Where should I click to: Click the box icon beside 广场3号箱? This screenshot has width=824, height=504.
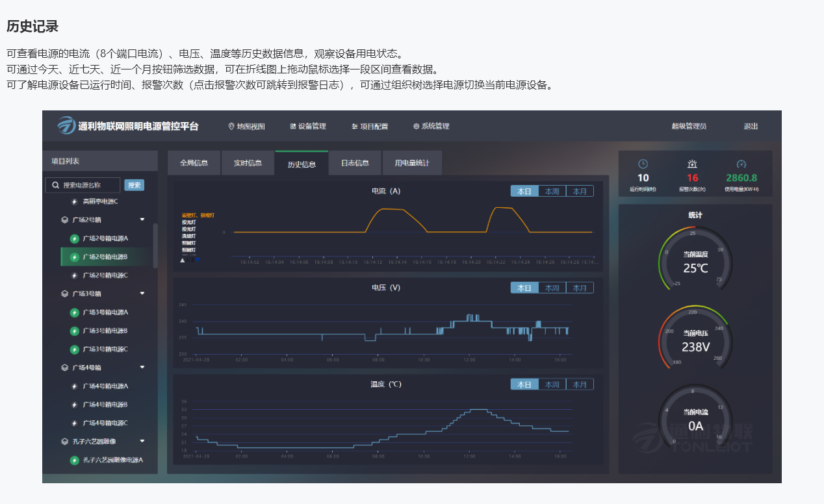[64, 294]
